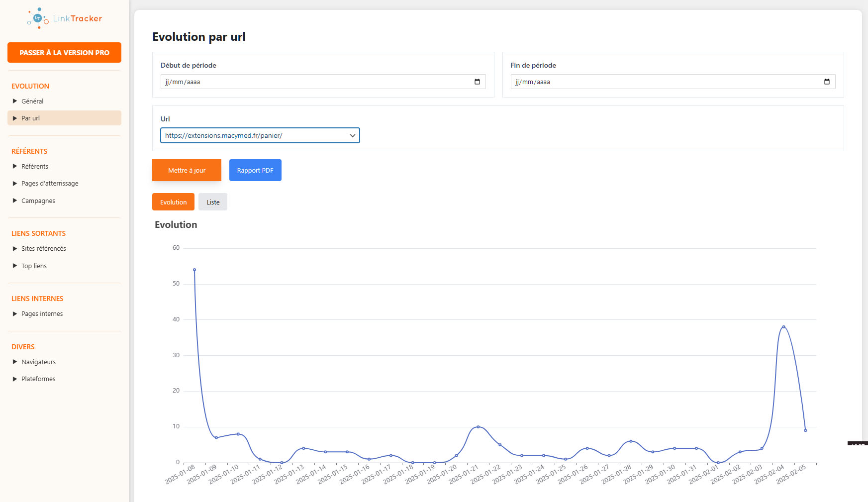Open the Général evolution page

click(x=32, y=101)
